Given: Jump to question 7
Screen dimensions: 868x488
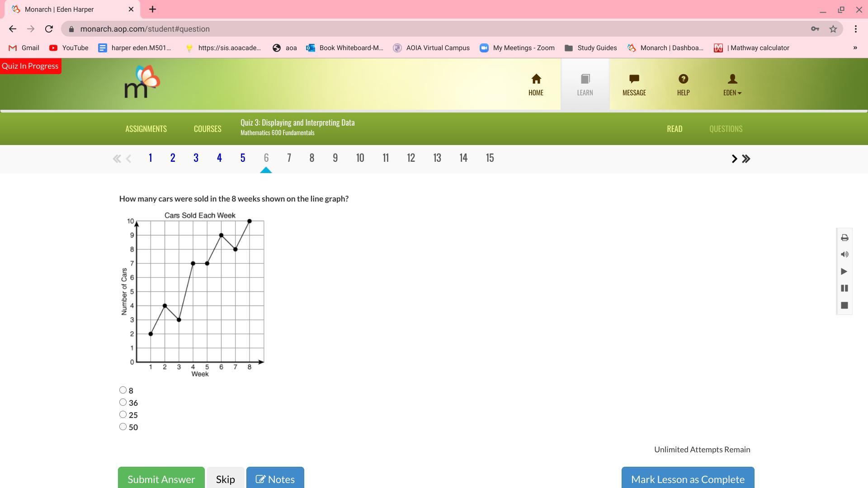Looking at the screenshot, I should coord(289,158).
